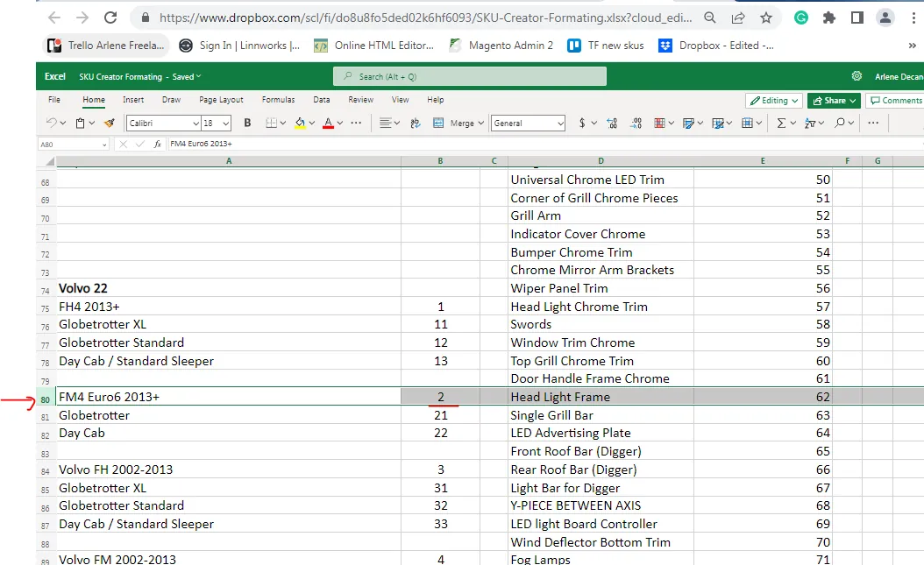Screen dimensions: 924x565
Task: Expand the font name dropdown
Action: click(195, 123)
